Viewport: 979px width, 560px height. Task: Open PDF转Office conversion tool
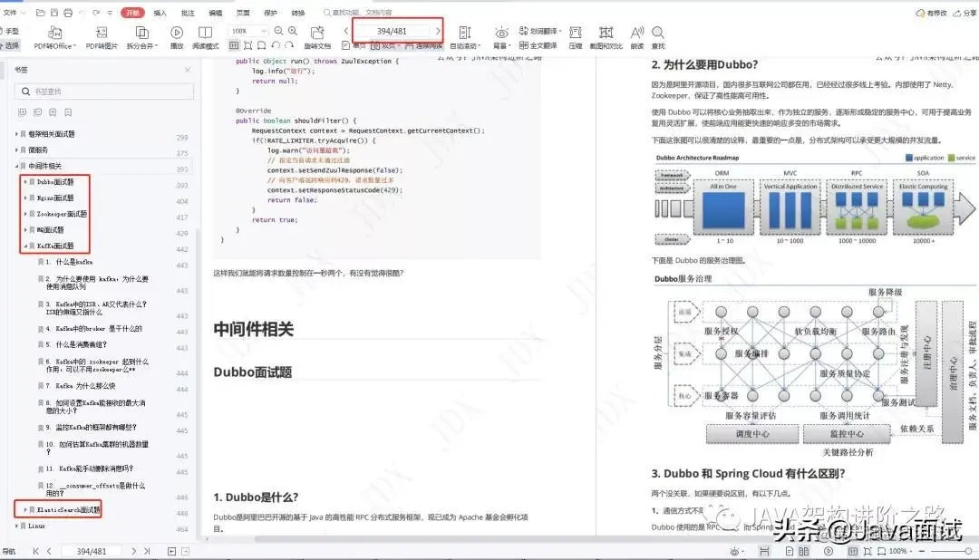click(x=55, y=37)
